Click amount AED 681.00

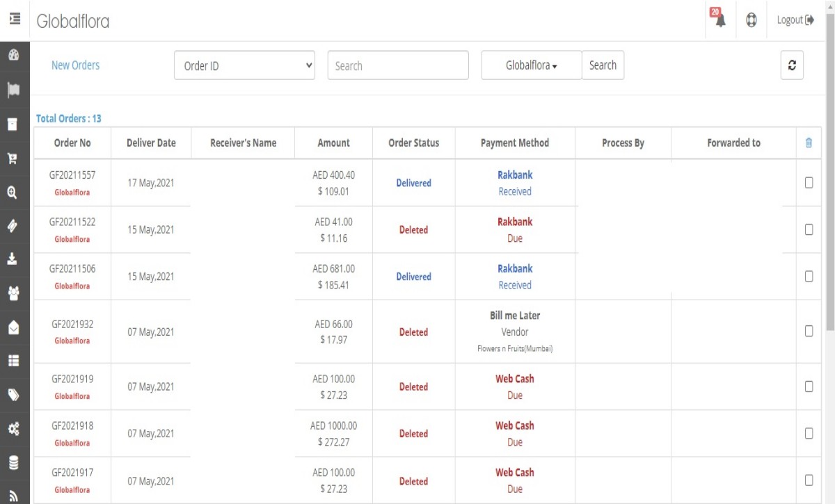coord(333,268)
